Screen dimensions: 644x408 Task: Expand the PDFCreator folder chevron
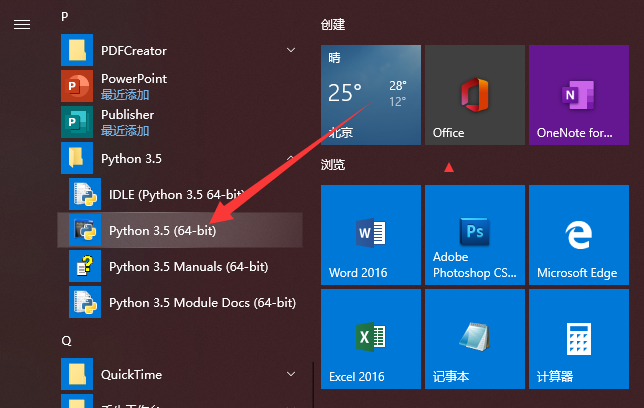point(291,50)
